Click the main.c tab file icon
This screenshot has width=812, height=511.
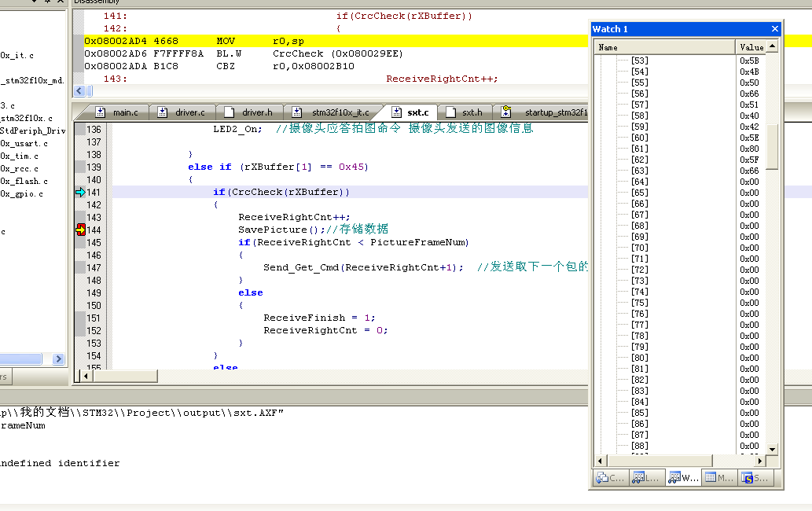tap(101, 112)
